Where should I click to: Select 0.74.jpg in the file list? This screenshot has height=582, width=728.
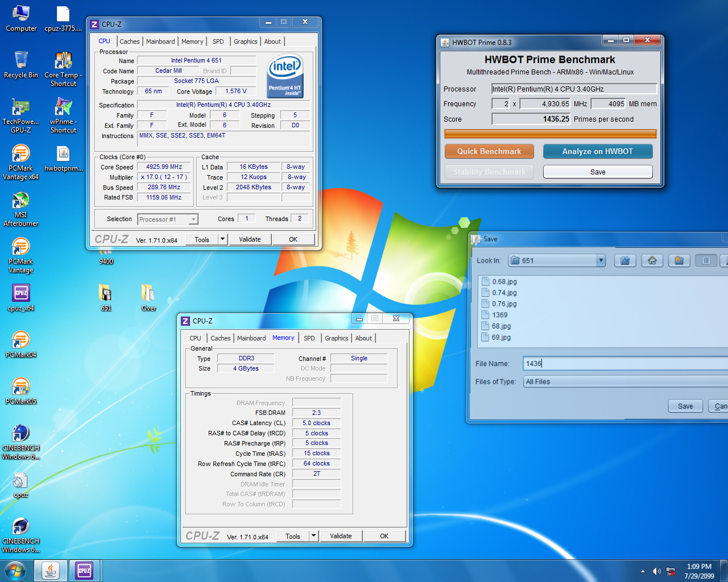(x=499, y=293)
